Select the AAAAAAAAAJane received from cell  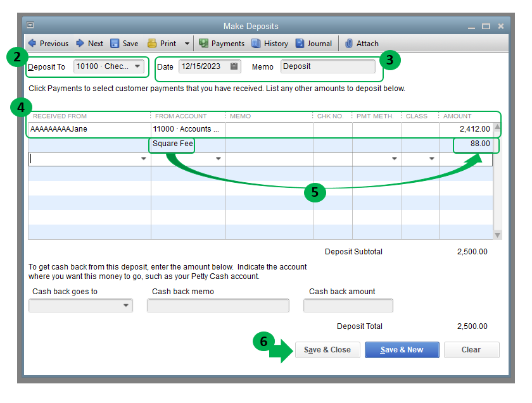tap(89, 130)
